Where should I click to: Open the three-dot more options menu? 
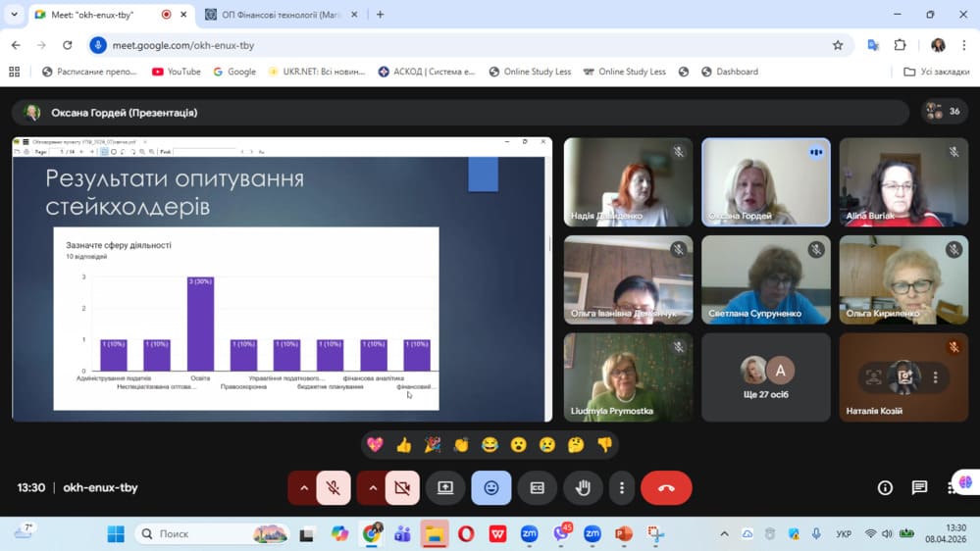[621, 487]
